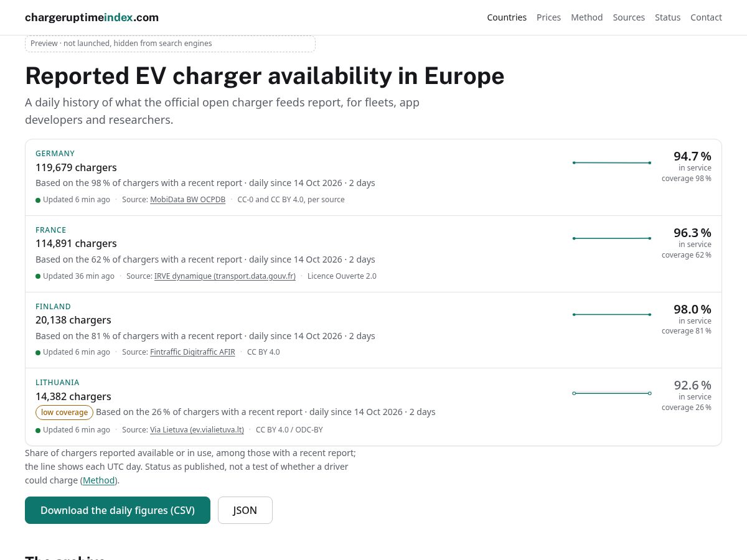The image size is (747, 560).
Task: Click the 92.6 % in-service figure
Action: (692, 385)
